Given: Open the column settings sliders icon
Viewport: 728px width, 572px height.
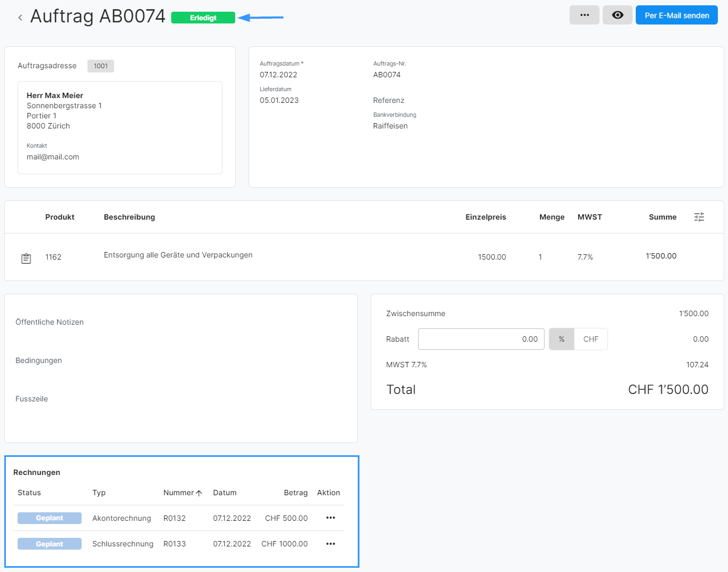Looking at the screenshot, I should [699, 217].
